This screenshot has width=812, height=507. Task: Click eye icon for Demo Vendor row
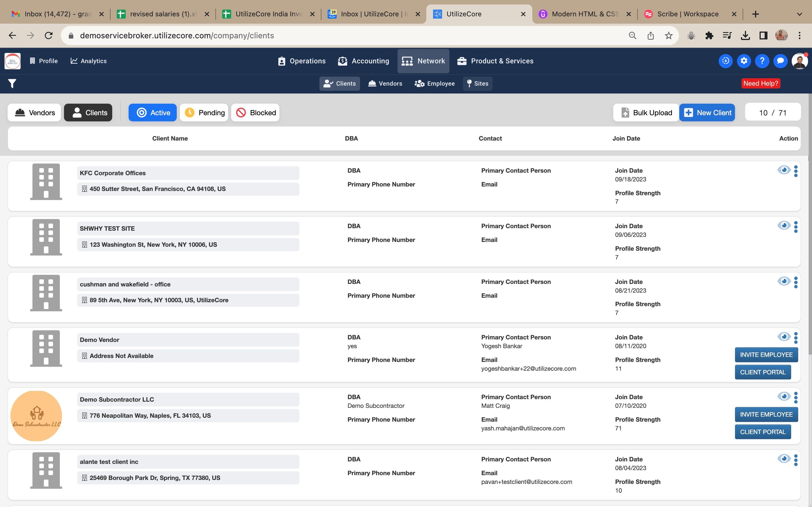click(x=784, y=337)
